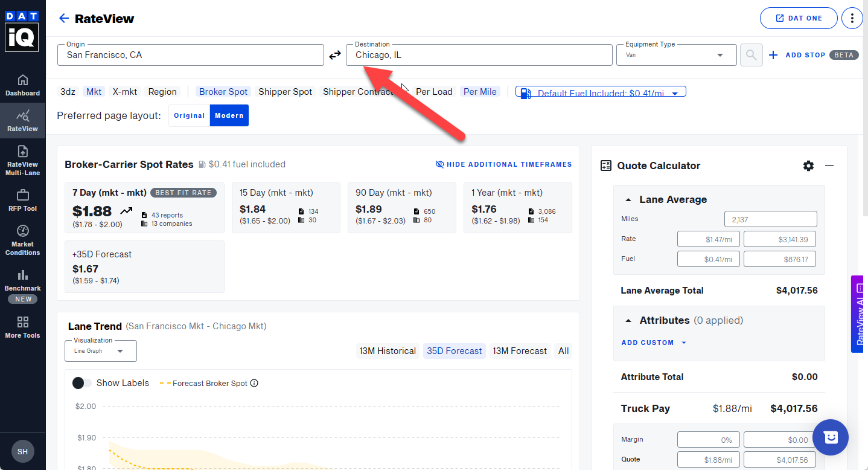Swap origin and destination with arrows icon

(x=335, y=56)
